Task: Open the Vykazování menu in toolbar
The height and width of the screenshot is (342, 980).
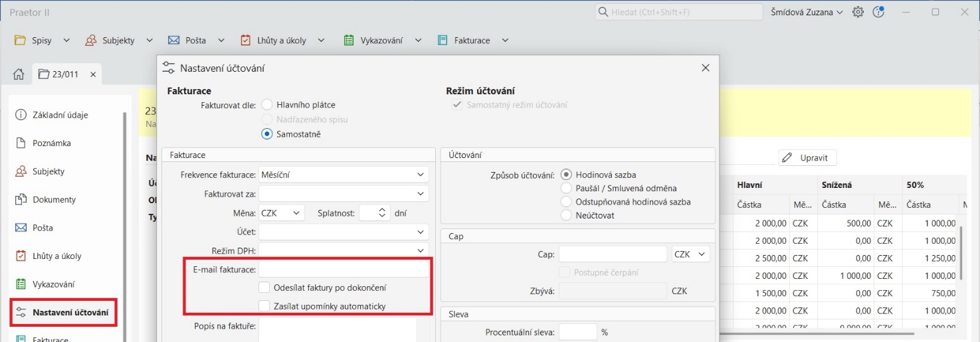Action: [x=381, y=41]
